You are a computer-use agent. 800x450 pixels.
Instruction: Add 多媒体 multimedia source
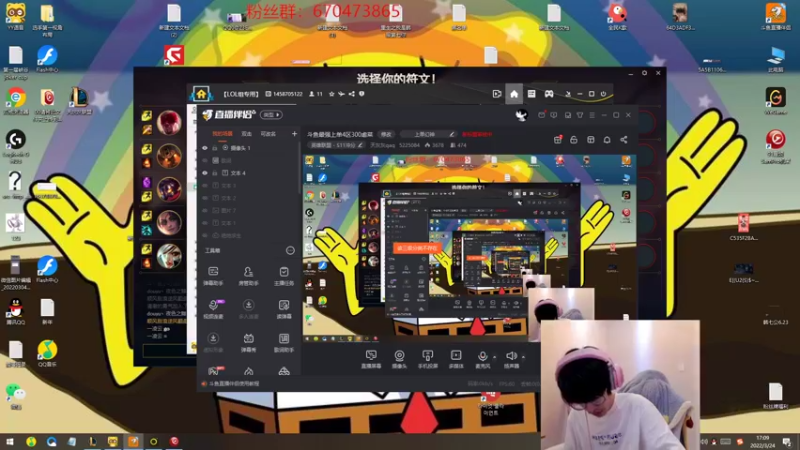(456, 359)
